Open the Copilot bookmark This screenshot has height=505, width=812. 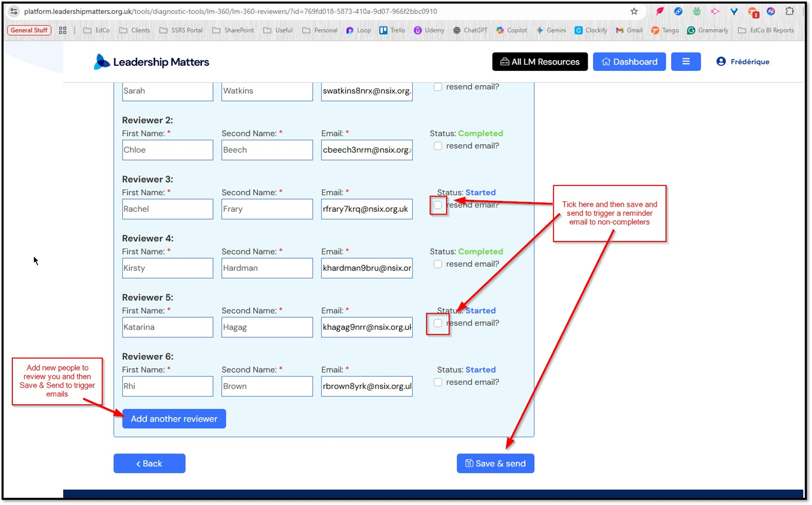(x=511, y=30)
